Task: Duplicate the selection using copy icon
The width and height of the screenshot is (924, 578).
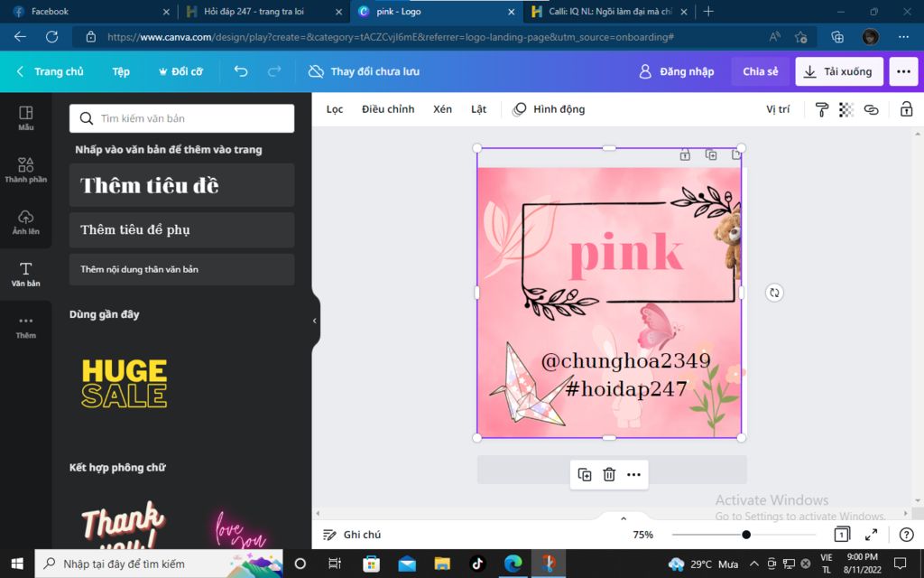Action: pyautogui.click(x=584, y=474)
